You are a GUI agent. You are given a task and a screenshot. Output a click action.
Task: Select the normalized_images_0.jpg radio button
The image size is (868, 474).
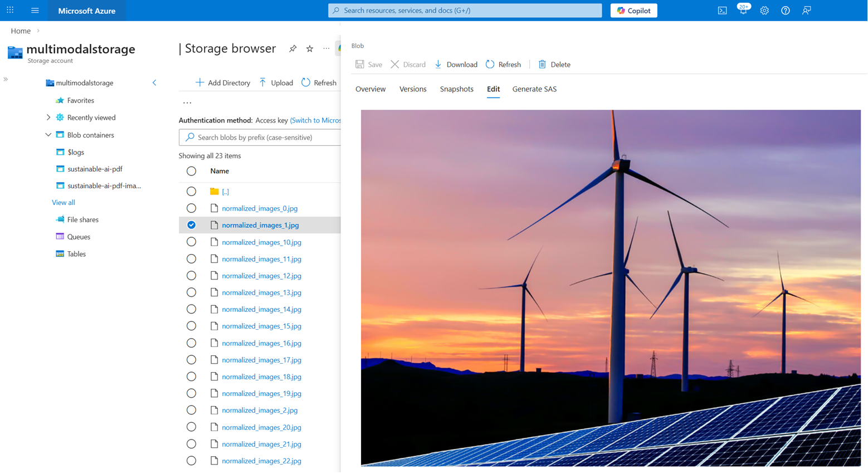point(191,208)
